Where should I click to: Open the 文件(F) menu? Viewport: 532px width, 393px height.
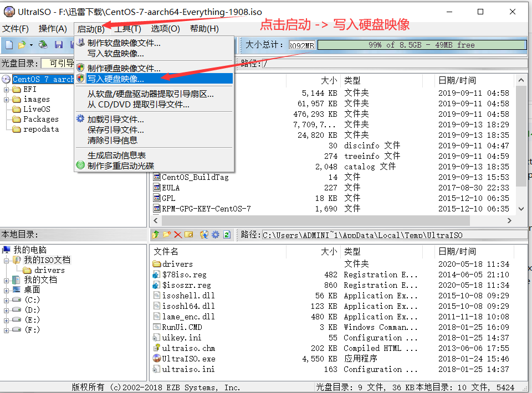[16, 29]
